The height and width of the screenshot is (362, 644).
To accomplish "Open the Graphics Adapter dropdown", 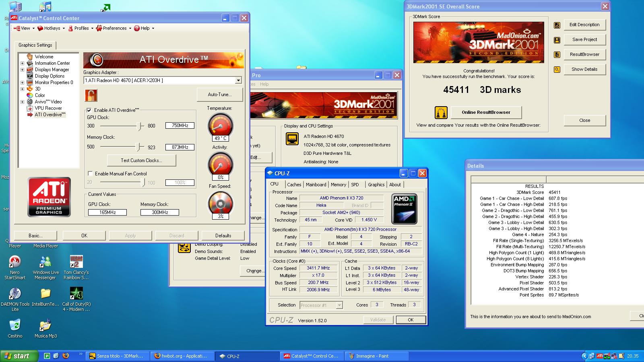I will pyautogui.click(x=238, y=80).
